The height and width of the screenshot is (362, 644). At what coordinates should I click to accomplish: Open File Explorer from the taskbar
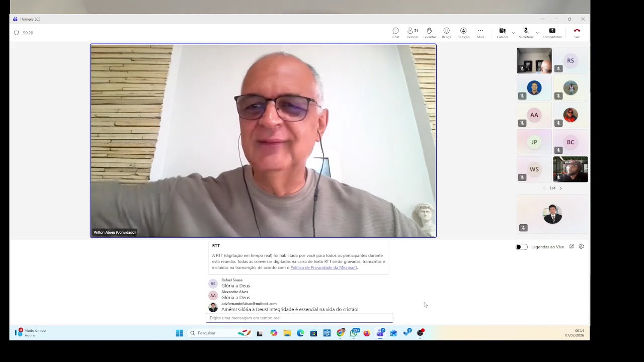(287, 333)
